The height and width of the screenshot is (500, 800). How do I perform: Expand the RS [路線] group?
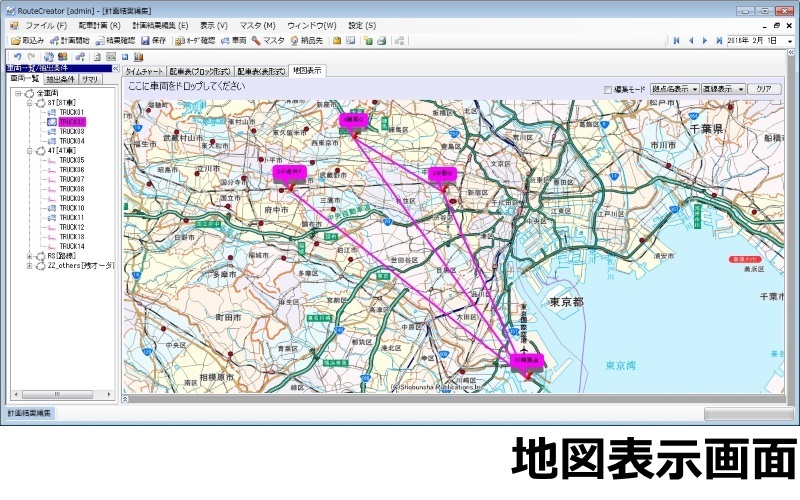pos(29,256)
